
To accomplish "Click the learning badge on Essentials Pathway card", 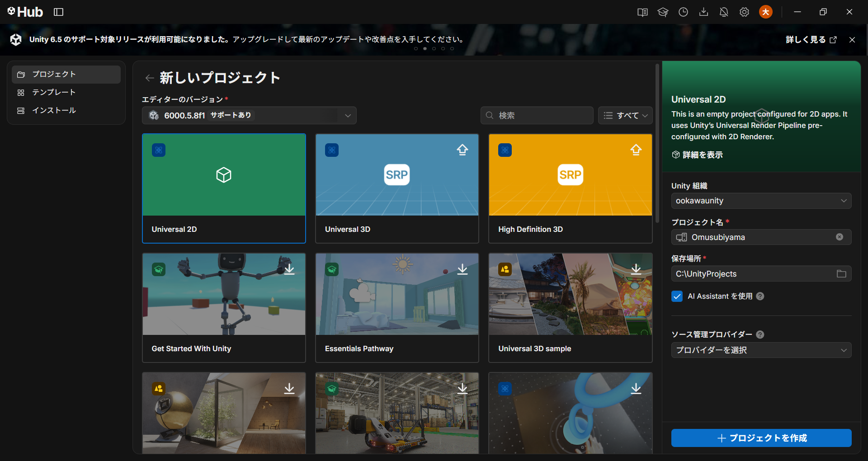I will (x=332, y=269).
